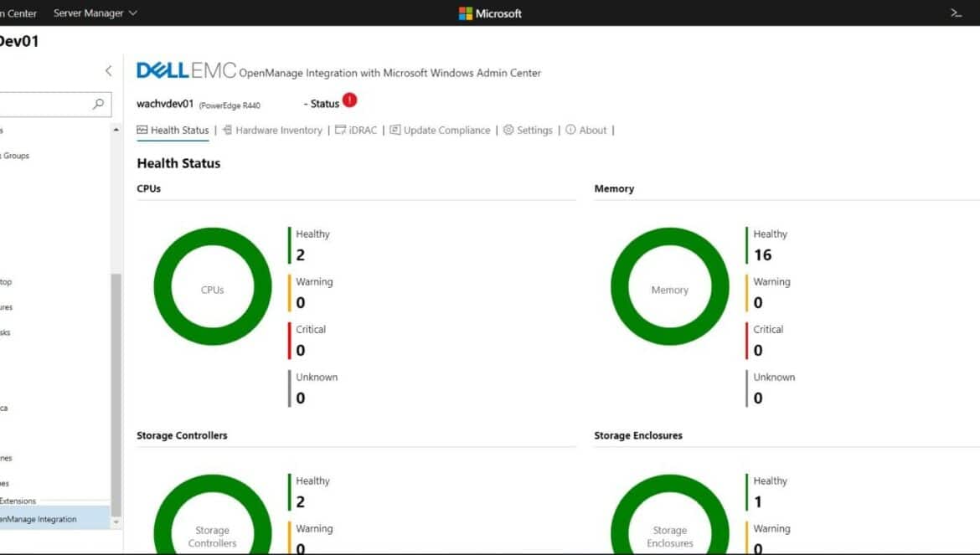Open the Settings tab
980x555 pixels.
(x=529, y=130)
